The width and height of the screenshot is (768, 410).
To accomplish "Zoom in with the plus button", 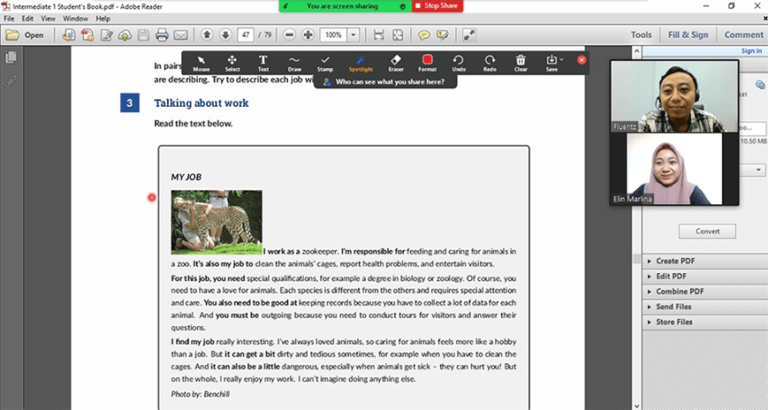I will (308, 35).
